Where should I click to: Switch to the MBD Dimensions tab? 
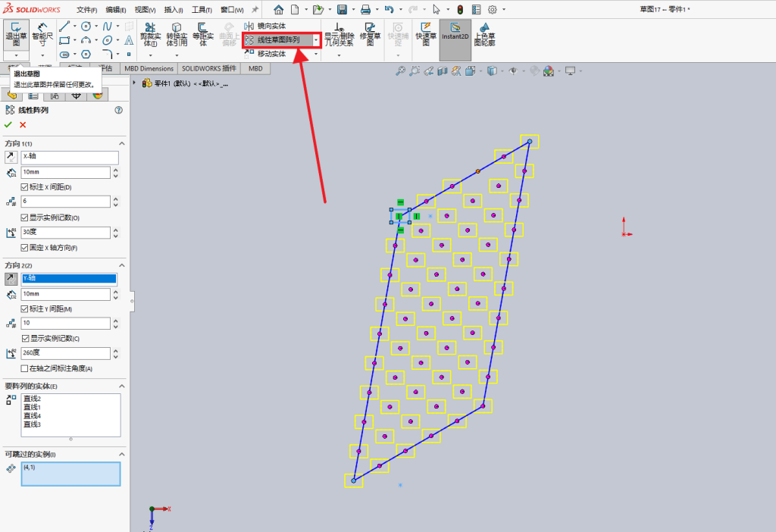point(149,69)
